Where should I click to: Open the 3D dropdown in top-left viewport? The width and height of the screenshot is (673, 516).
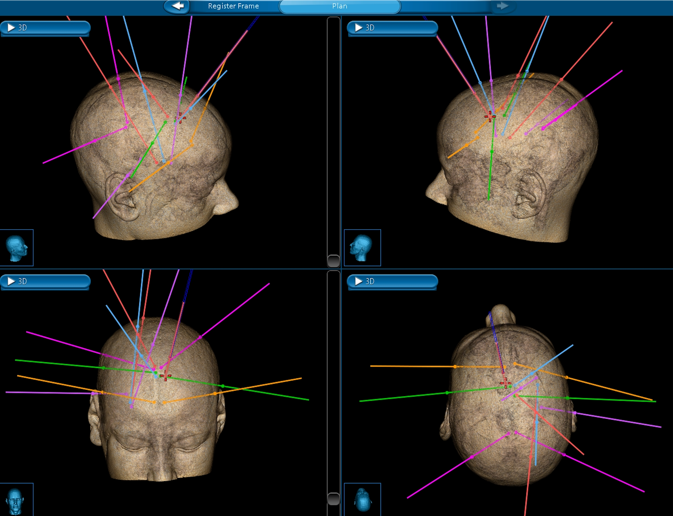(46, 28)
